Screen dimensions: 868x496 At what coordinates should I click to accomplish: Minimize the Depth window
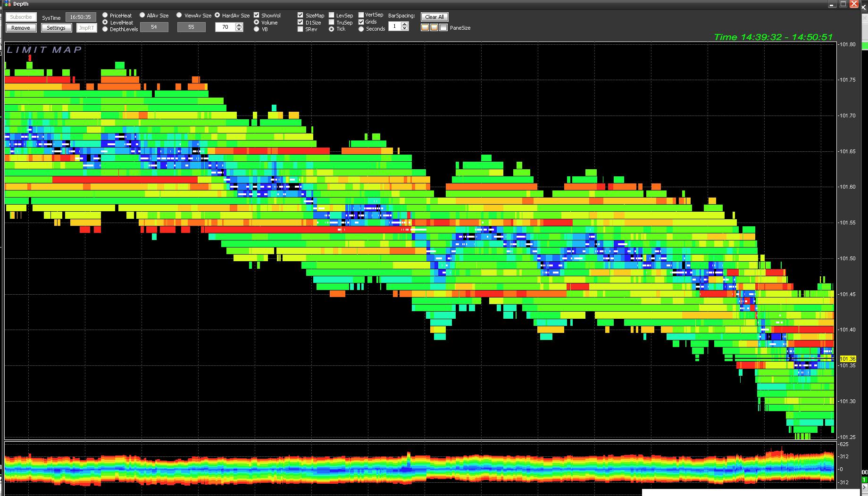click(x=832, y=4)
